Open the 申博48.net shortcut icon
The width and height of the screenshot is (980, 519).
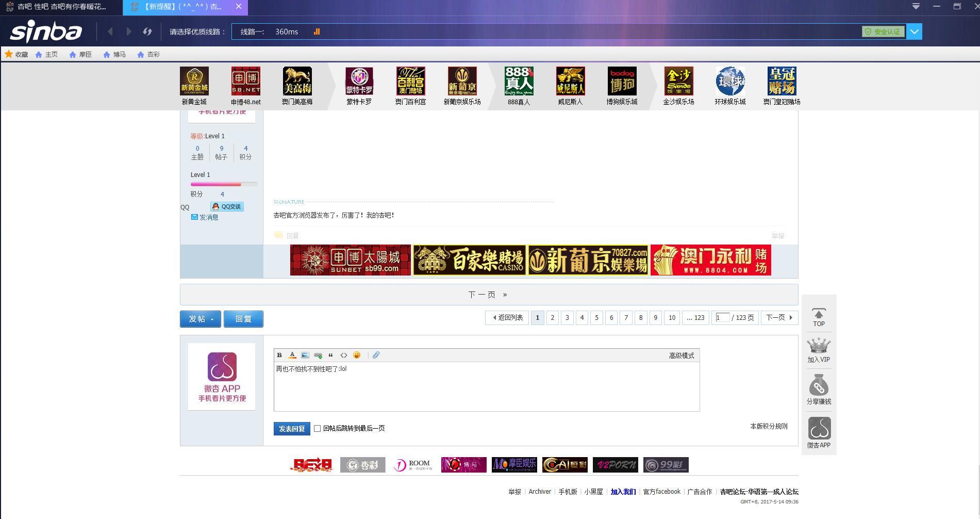pos(245,81)
